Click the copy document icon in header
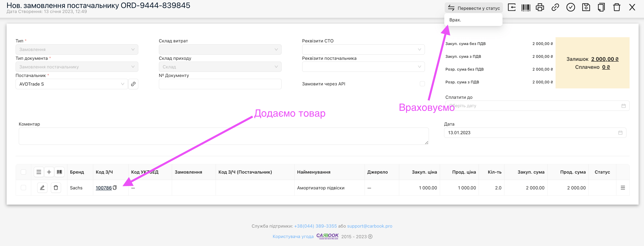Viewport: 644px width, 246px height. pos(601,7)
